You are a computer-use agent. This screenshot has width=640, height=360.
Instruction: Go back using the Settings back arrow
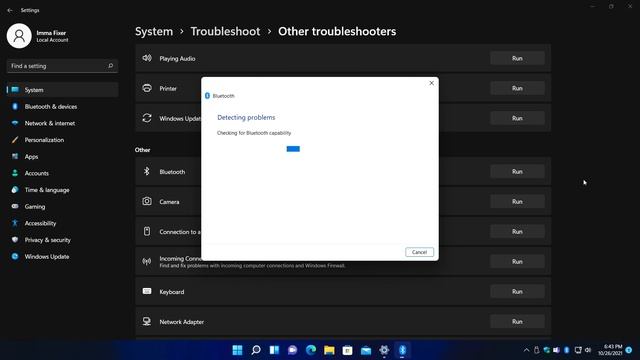pyautogui.click(x=10, y=10)
